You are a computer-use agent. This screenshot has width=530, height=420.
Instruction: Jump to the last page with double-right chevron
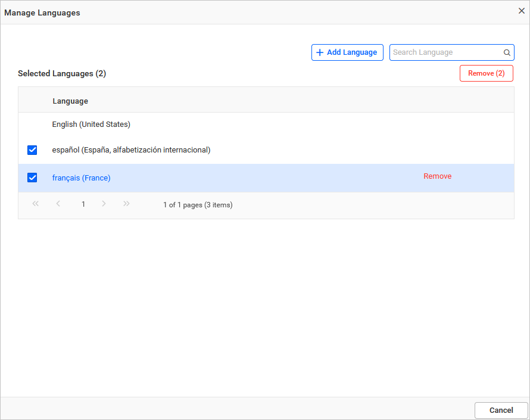pyautogui.click(x=126, y=204)
